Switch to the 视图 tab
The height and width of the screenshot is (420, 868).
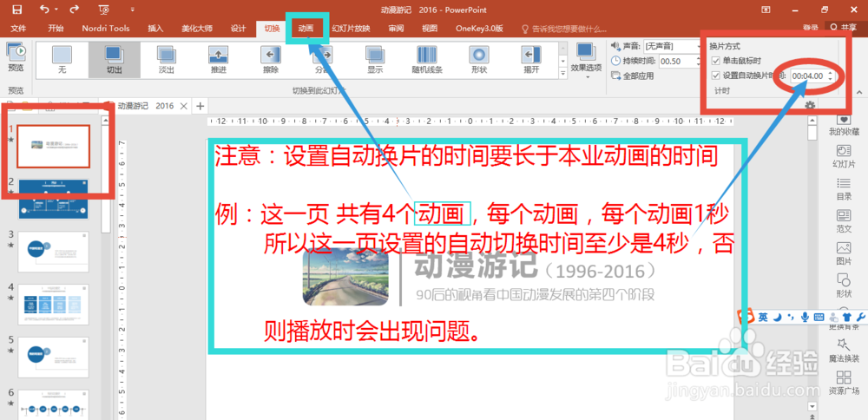(430, 29)
